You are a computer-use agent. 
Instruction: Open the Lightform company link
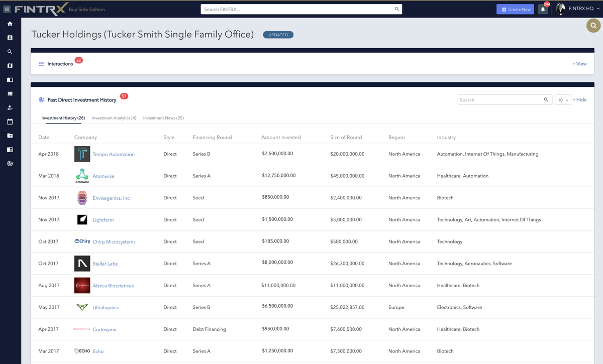(x=103, y=220)
